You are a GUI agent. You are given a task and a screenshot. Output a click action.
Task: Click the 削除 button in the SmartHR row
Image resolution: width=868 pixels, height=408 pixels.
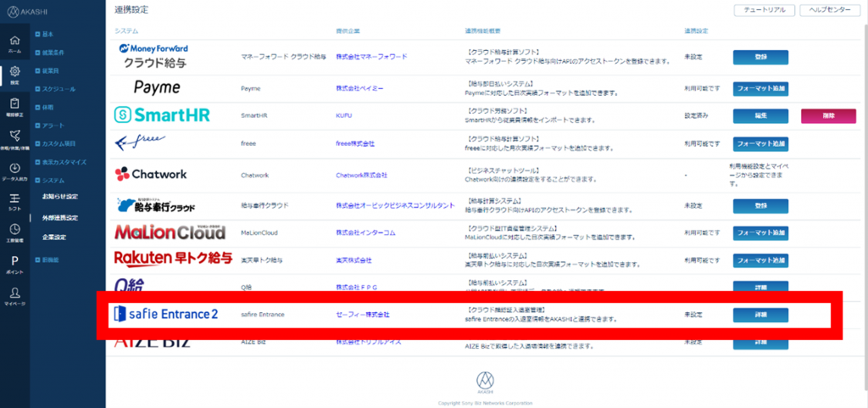click(x=828, y=115)
